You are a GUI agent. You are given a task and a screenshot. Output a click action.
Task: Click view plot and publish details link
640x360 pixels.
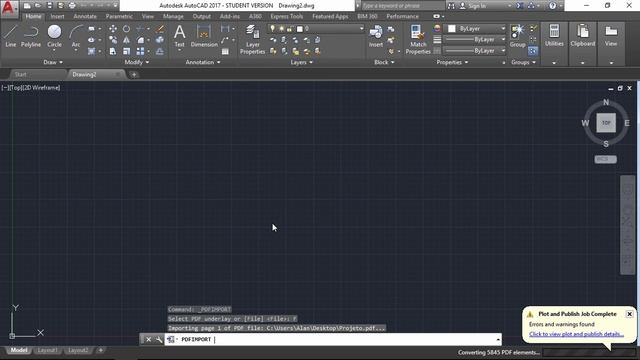pyautogui.click(x=576, y=334)
